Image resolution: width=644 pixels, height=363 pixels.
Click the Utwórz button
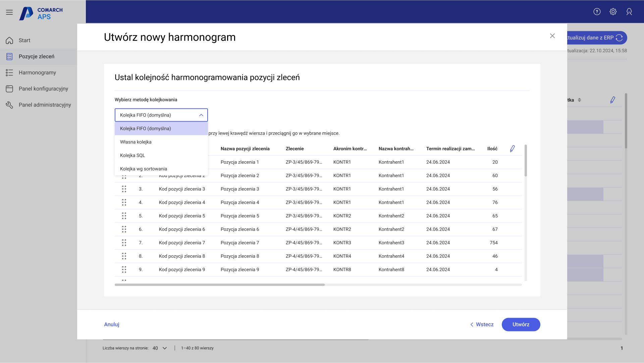click(521, 324)
